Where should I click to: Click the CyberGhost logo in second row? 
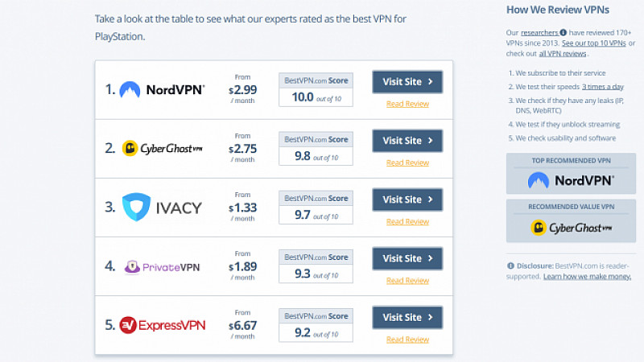[163, 148]
